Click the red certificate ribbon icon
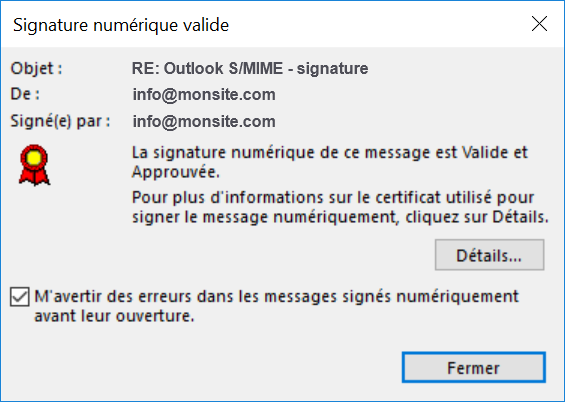Image resolution: width=565 pixels, height=402 pixels. tap(34, 165)
